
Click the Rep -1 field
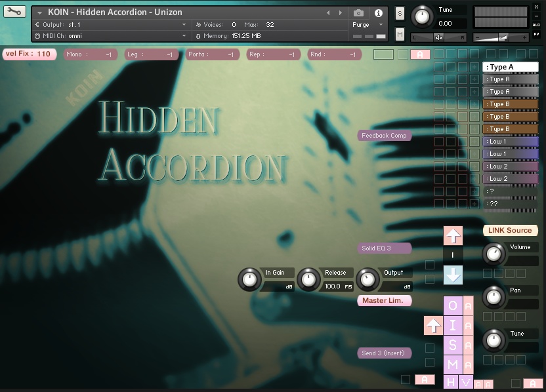(274, 54)
